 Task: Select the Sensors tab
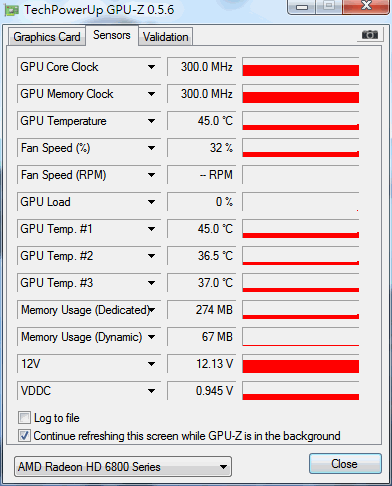112,35
